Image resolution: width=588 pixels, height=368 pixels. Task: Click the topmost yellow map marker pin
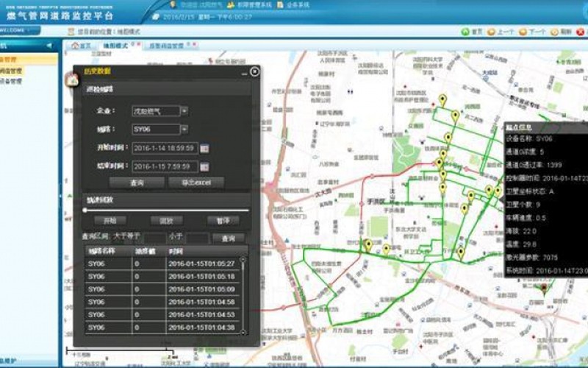[442, 99]
